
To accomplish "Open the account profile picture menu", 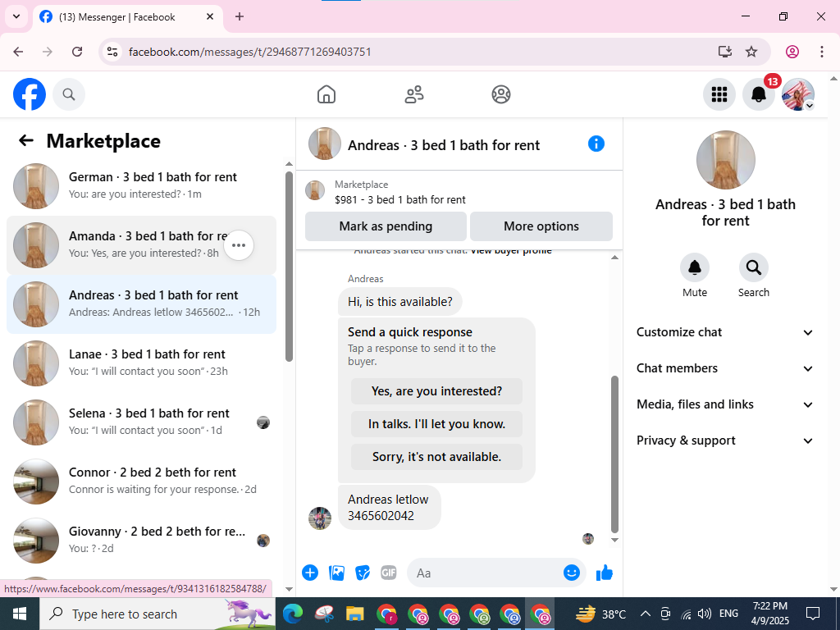I will pyautogui.click(x=798, y=94).
